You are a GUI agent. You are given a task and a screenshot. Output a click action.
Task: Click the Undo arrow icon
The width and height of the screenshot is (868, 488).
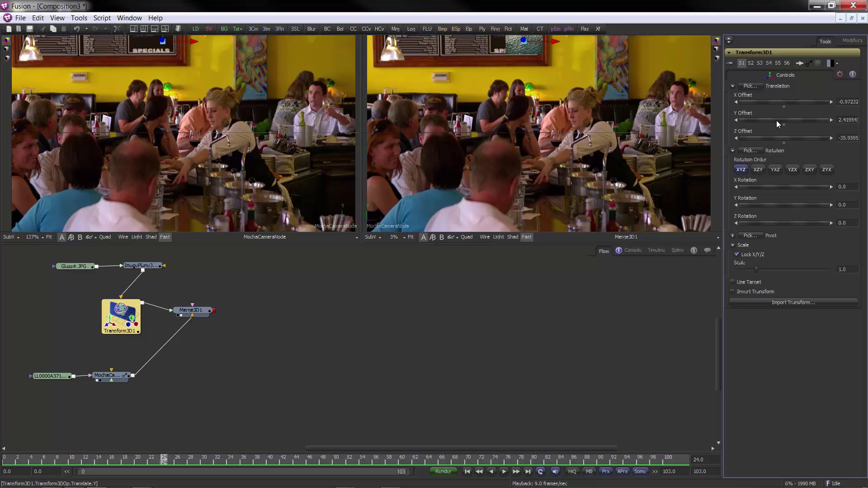tap(77, 29)
